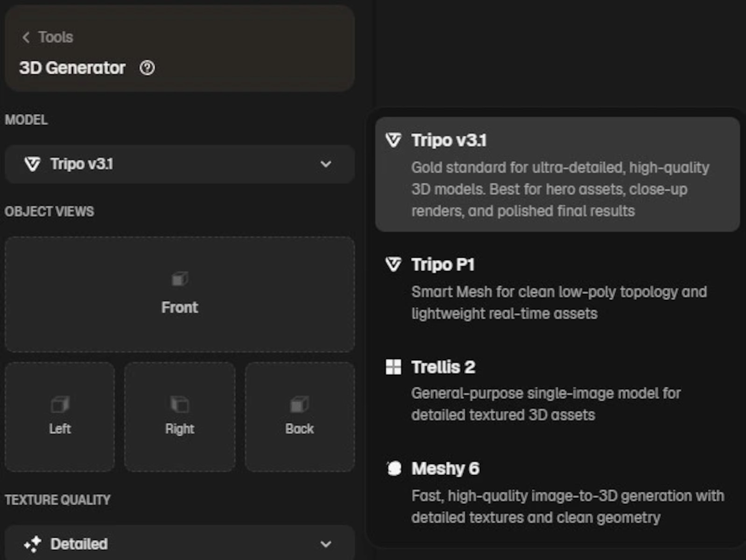Screen dimensions: 746x560
Task: Upload an image to the Back view slot
Action: pos(300,417)
